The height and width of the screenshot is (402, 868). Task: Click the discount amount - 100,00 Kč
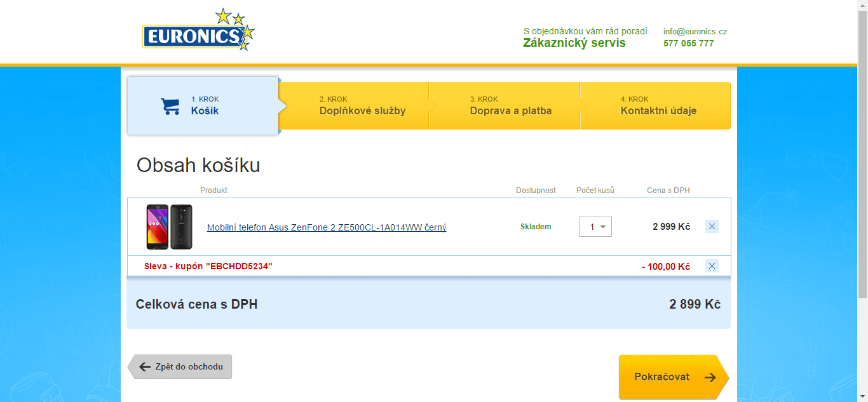coord(666,267)
